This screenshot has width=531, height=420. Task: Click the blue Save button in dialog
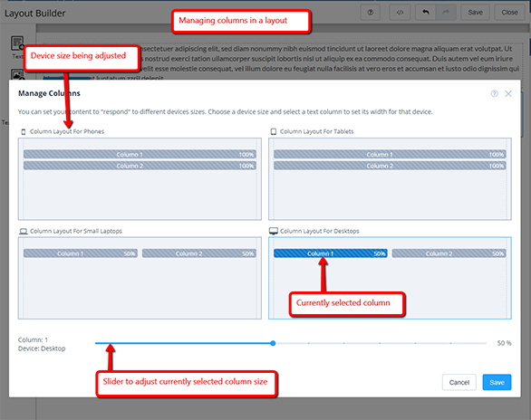[x=497, y=382]
